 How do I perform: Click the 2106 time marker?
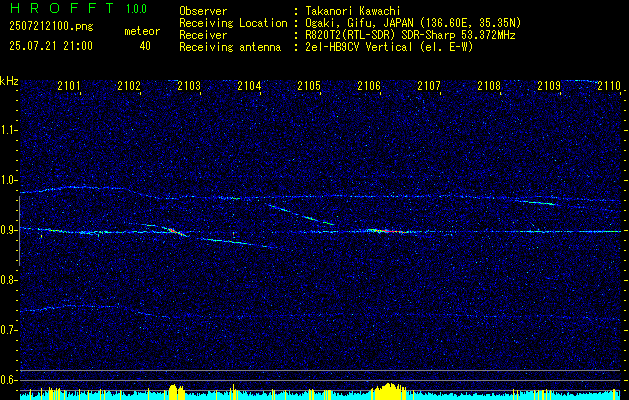369,86
